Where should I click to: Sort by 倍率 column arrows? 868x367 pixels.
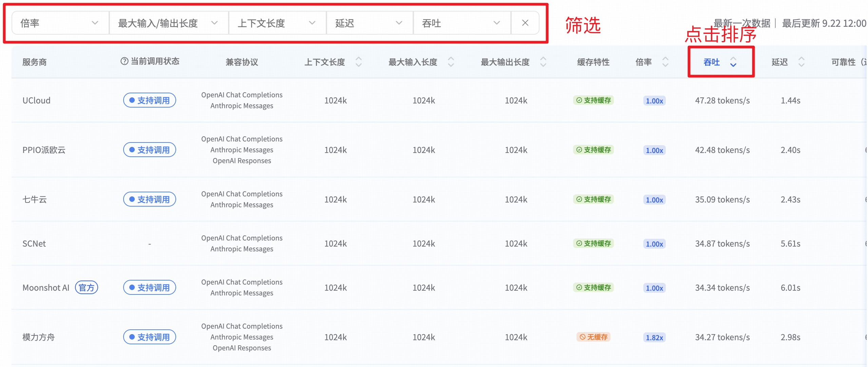(665, 62)
